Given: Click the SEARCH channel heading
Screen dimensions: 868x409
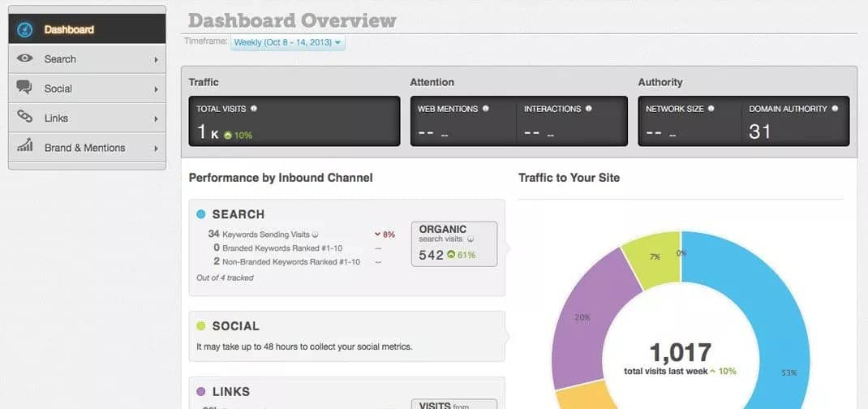Looking at the screenshot, I should coord(238,214).
